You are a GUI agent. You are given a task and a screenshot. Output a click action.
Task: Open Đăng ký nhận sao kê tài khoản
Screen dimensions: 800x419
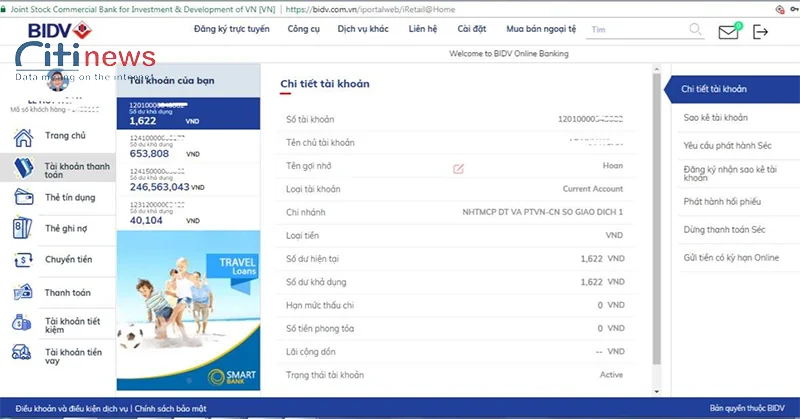click(730, 174)
